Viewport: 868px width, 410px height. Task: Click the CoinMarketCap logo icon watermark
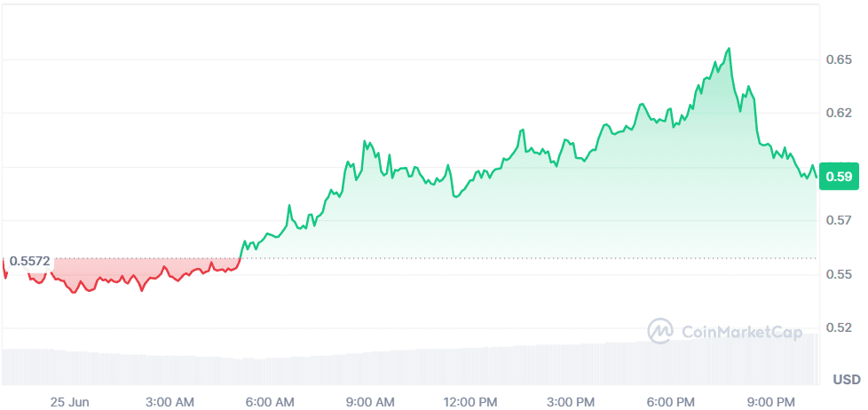coord(660,332)
